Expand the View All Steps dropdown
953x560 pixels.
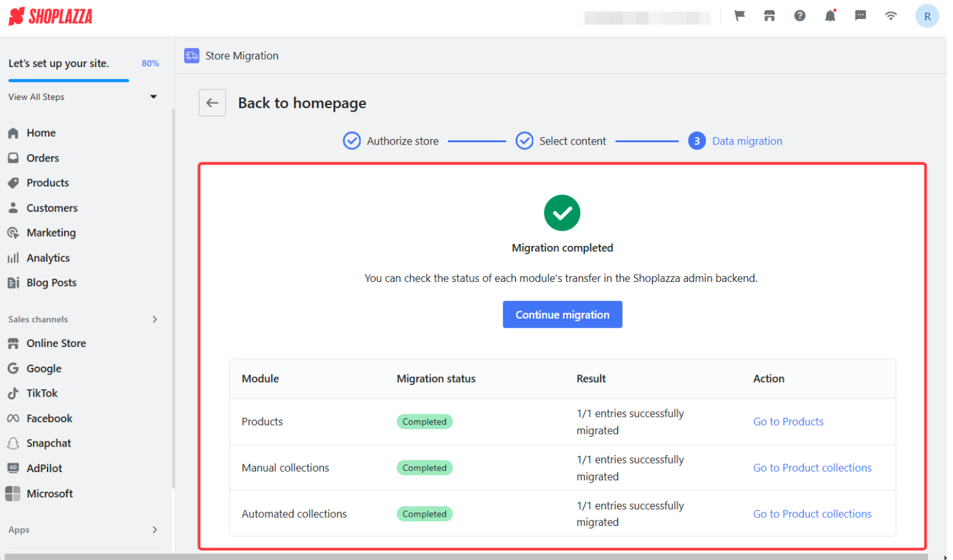(154, 97)
